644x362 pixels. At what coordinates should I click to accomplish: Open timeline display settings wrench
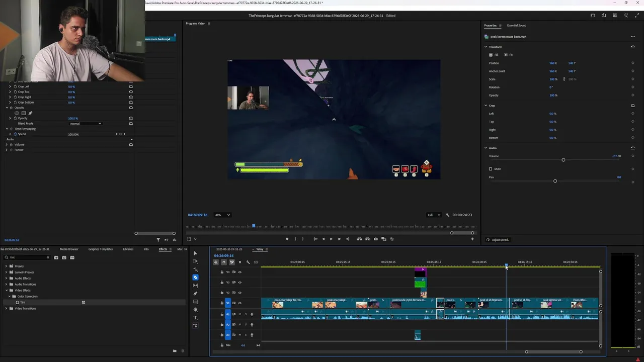pyautogui.click(x=248, y=262)
